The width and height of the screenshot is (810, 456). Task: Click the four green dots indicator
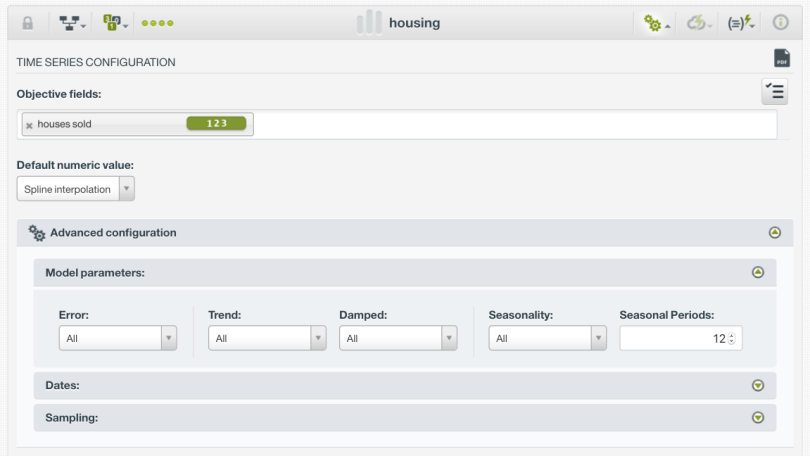click(x=157, y=23)
